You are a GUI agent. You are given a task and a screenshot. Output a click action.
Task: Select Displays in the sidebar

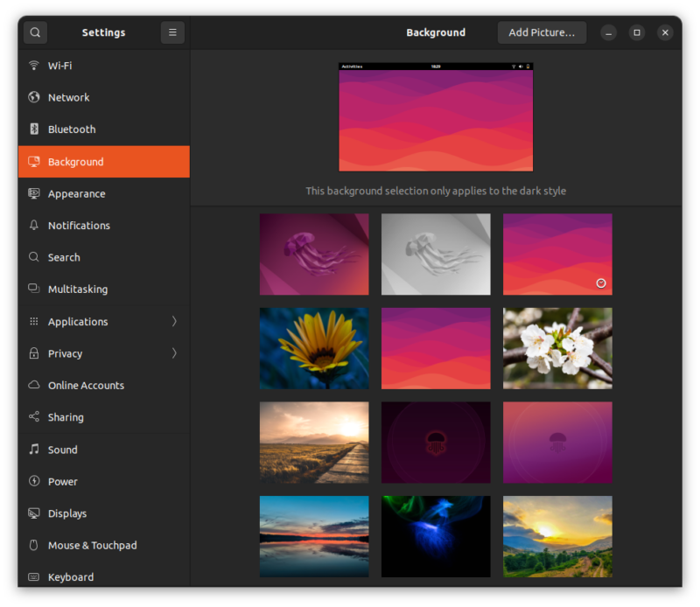(x=104, y=513)
